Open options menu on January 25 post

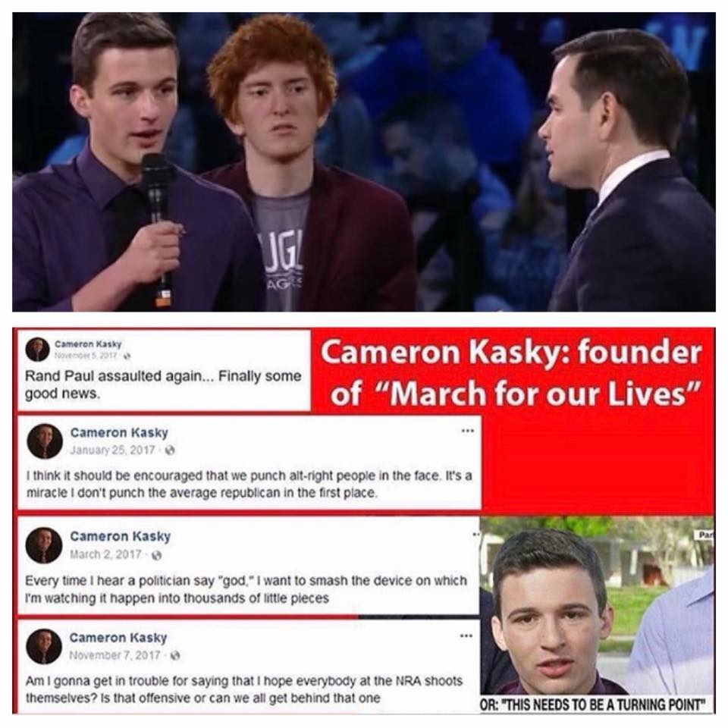[x=468, y=431]
